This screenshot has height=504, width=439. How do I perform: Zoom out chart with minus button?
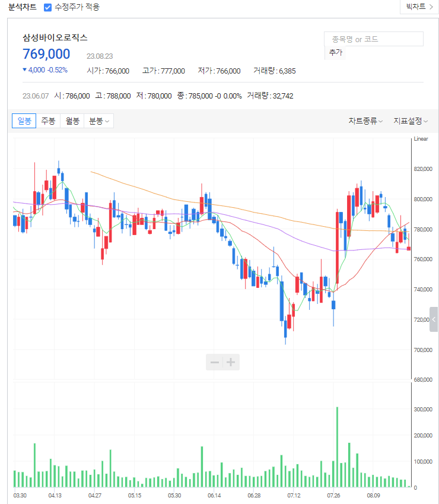(x=215, y=362)
